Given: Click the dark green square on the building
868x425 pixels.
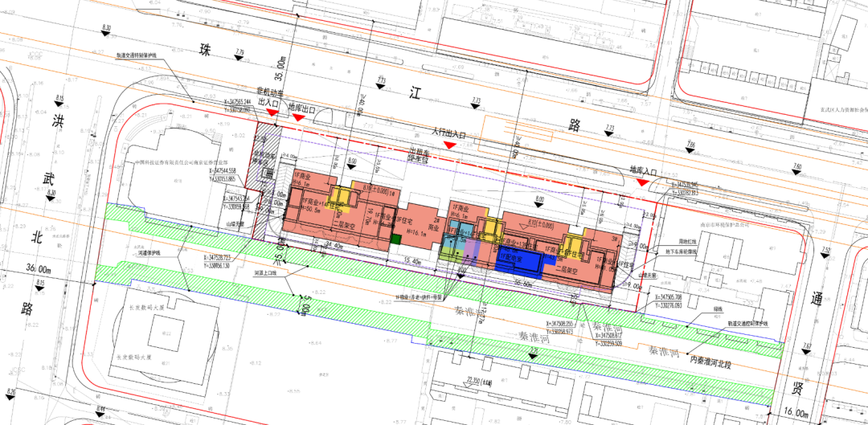Looking at the screenshot, I should [x=395, y=239].
